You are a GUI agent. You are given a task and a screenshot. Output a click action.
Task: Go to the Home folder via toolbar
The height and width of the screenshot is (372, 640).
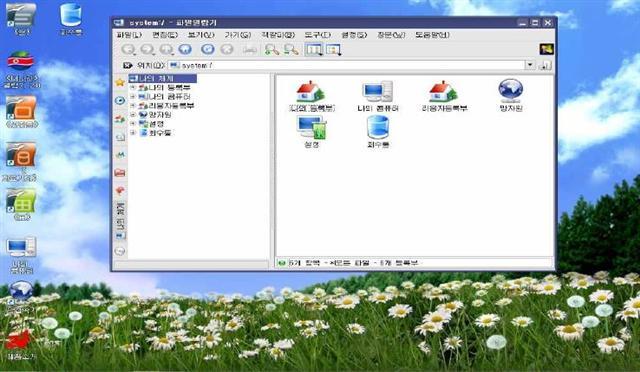185,50
